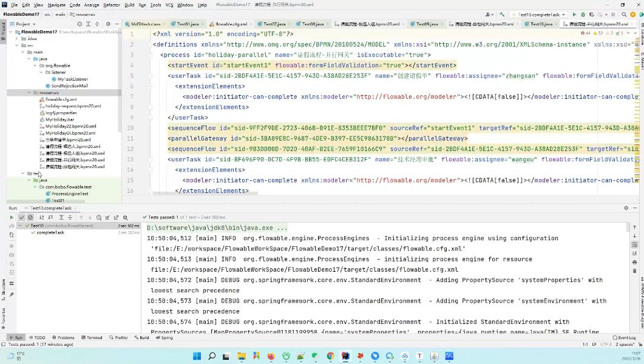
Task: Open the Refactor menu
Action: click(111, 5)
